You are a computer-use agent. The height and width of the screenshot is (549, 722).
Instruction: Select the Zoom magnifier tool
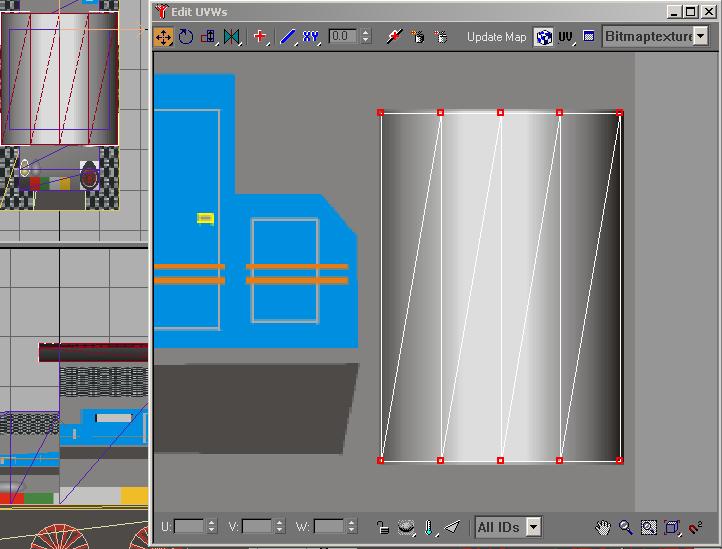[626, 527]
